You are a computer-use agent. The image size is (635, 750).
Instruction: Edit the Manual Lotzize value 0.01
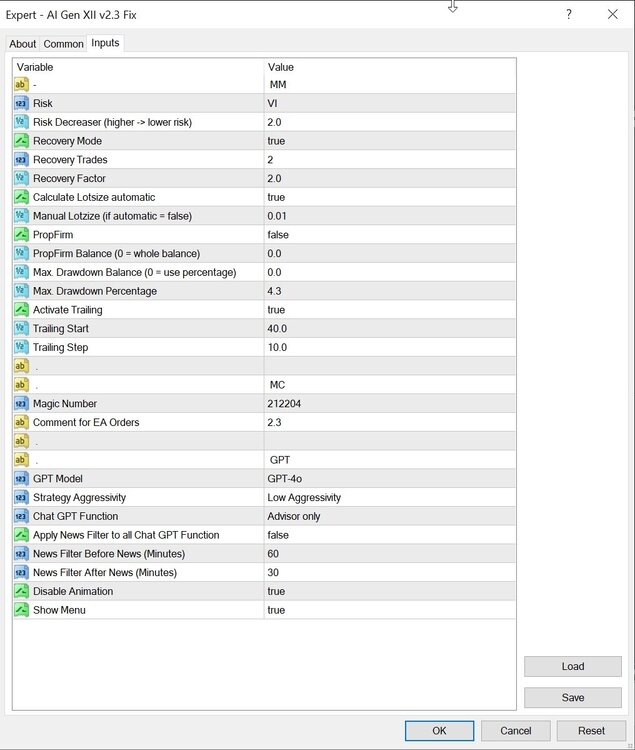(x=390, y=216)
